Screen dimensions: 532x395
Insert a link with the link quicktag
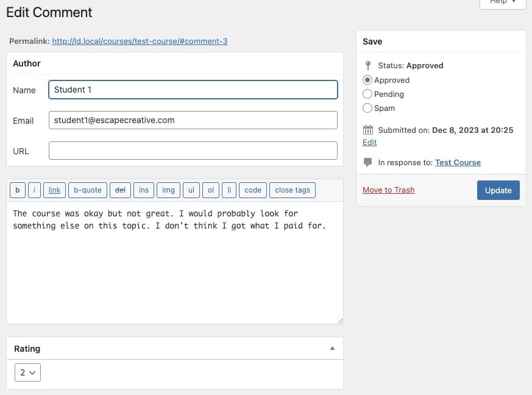tap(54, 190)
